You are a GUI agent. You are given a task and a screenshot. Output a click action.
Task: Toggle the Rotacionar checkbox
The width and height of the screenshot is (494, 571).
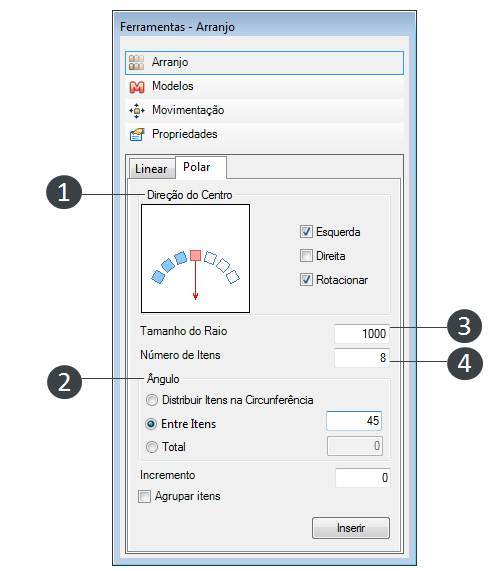click(x=306, y=280)
